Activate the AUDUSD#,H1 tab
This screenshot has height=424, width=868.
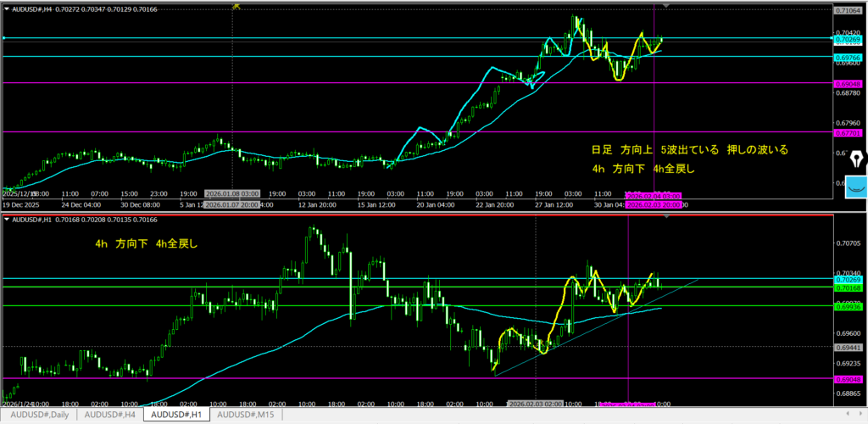coord(176,416)
